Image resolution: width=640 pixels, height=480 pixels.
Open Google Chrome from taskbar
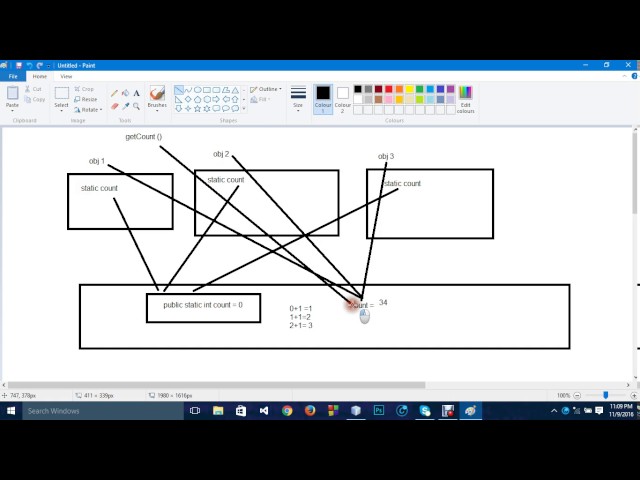(x=287, y=411)
